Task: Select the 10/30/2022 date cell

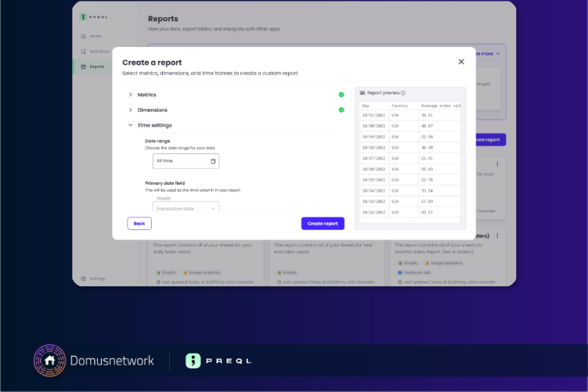Action: click(x=373, y=126)
